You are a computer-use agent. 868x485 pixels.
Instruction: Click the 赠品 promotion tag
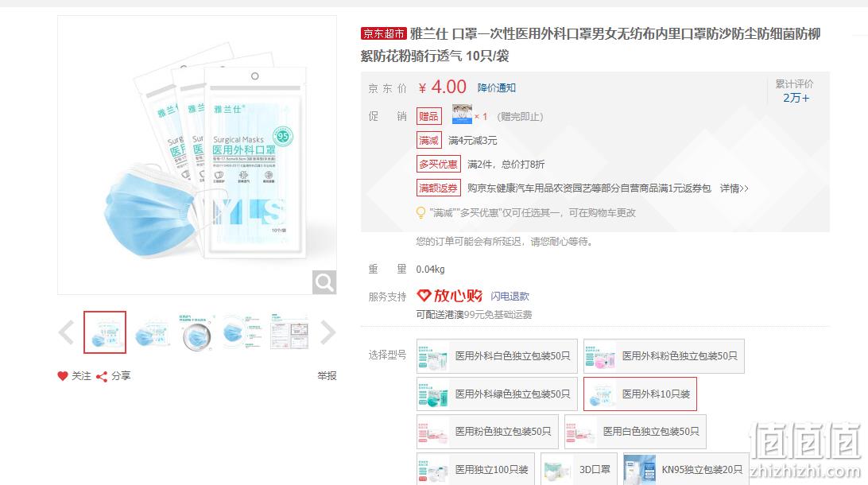(429, 116)
